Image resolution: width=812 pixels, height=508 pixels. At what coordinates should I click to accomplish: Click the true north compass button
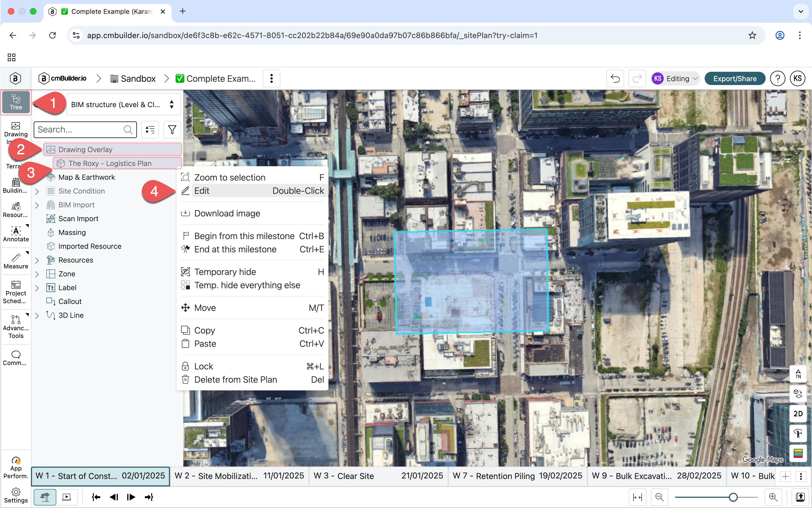pos(798,374)
